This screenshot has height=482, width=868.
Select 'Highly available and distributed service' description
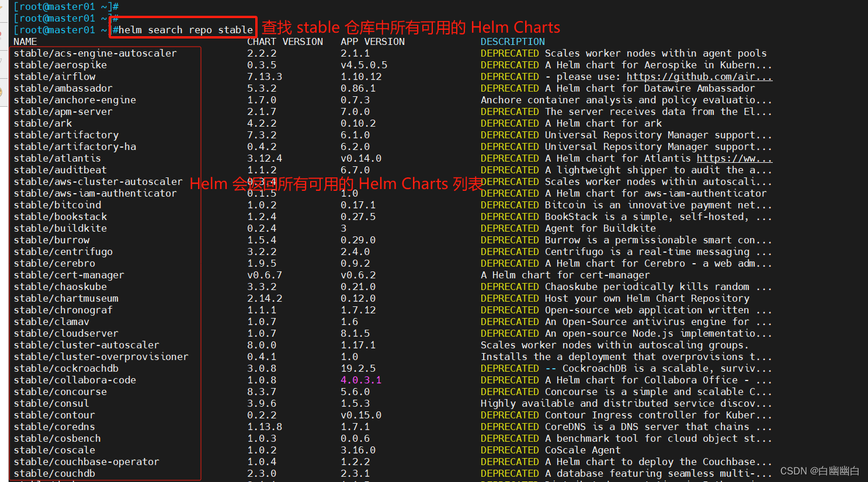[626, 403]
